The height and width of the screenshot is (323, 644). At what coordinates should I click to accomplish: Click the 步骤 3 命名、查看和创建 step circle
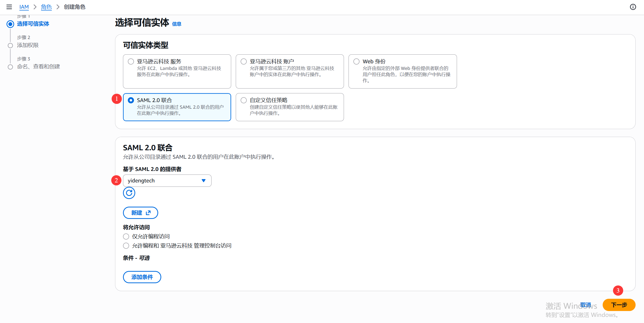pyautogui.click(x=10, y=67)
